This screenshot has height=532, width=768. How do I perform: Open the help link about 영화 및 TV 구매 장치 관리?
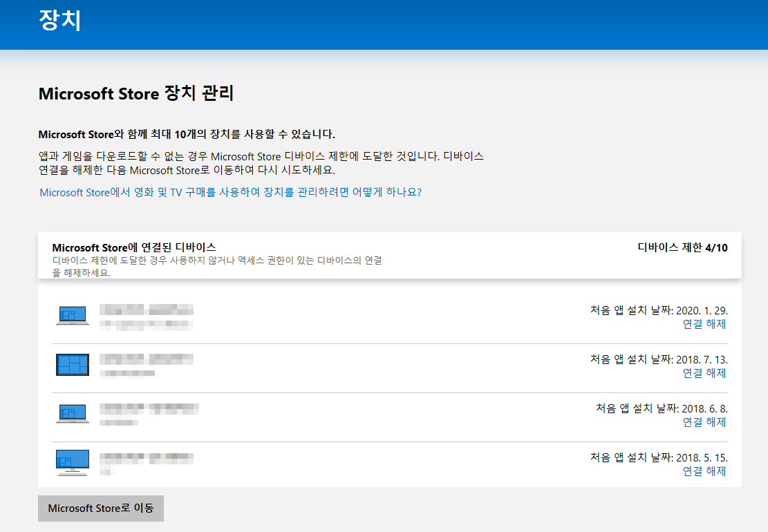point(230,192)
